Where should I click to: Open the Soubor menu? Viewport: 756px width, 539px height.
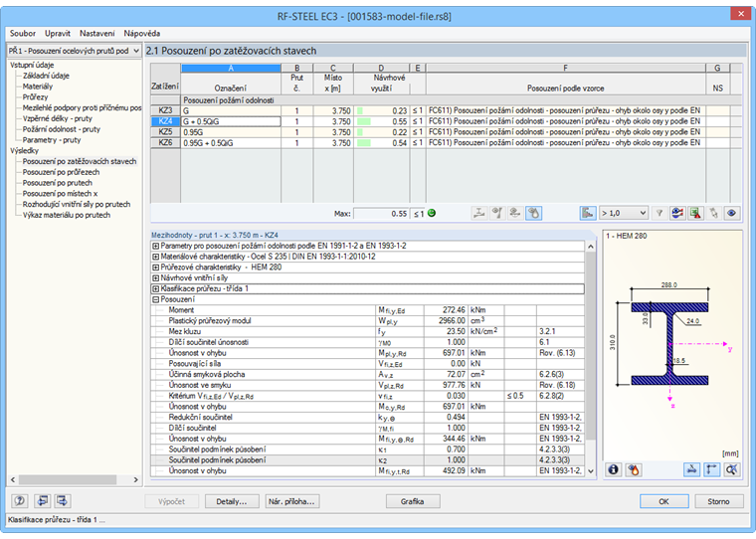23,33
